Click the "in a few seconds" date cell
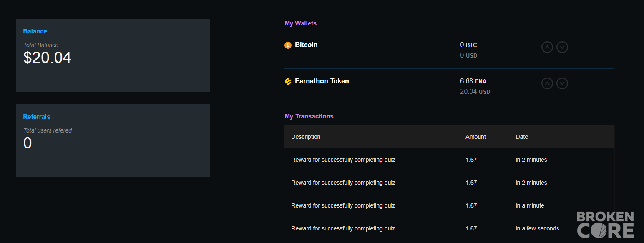Screen dimensions: 644x243 tap(537, 228)
